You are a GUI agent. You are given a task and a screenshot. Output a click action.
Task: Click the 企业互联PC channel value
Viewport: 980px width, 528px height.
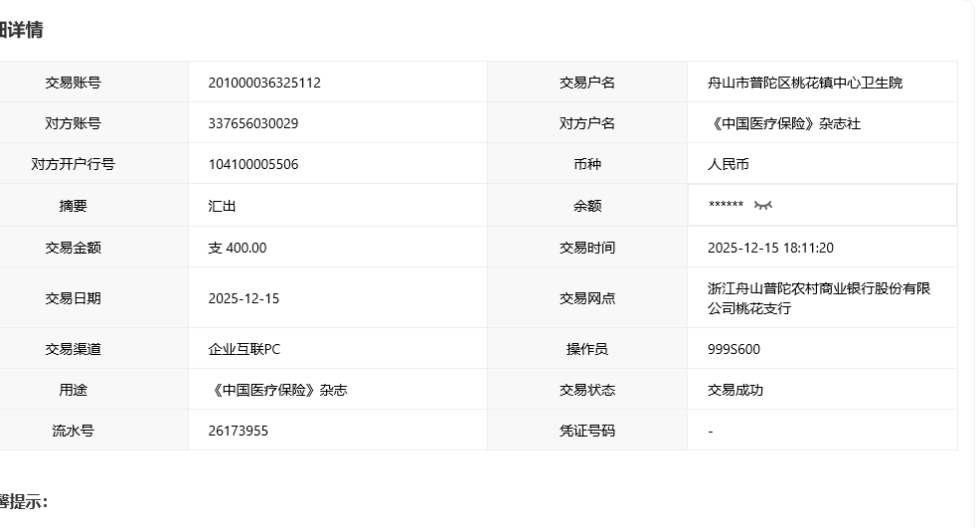pyautogui.click(x=245, y=349)
